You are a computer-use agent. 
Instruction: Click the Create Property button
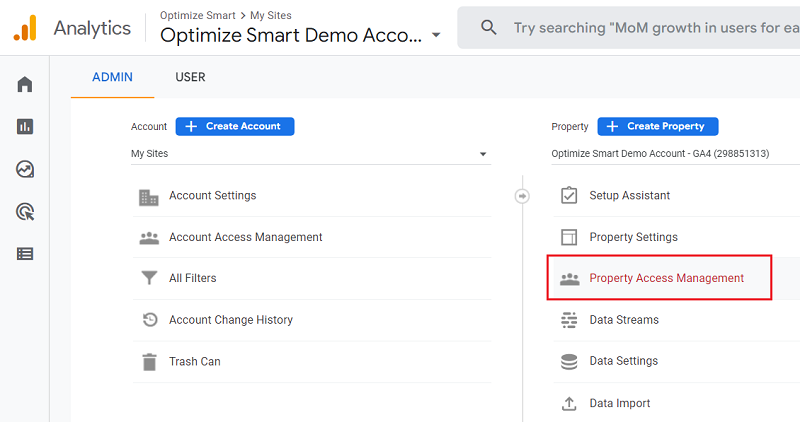point(658,127)
